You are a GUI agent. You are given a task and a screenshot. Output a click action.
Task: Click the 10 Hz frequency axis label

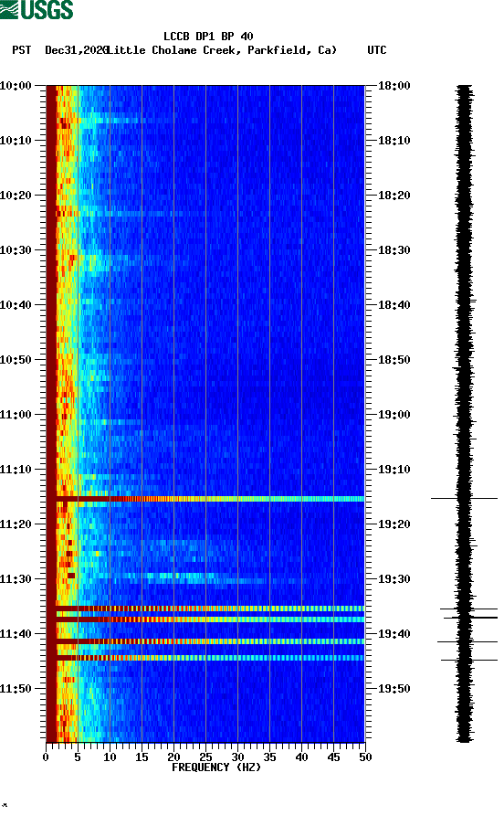[x=110, y=757]
